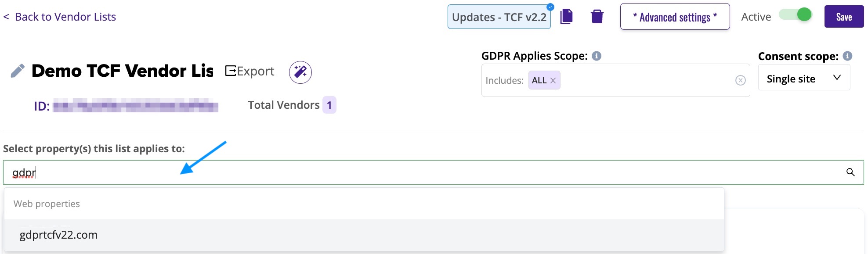Image resolution: width=868 pixels, height=254 pixels.
Task: Open the Consent scope Single site dropdown
Action: pyautogui.click(x=804, y=78)
